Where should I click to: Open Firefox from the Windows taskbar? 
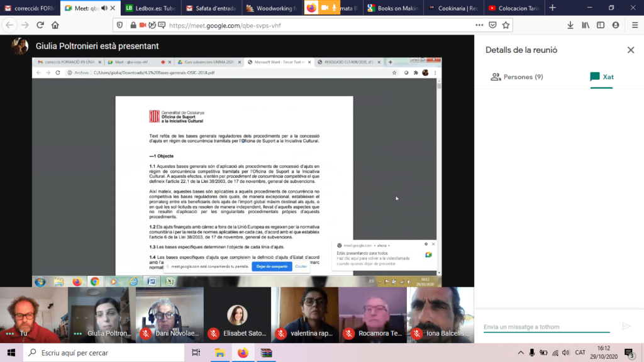point(243,353)
